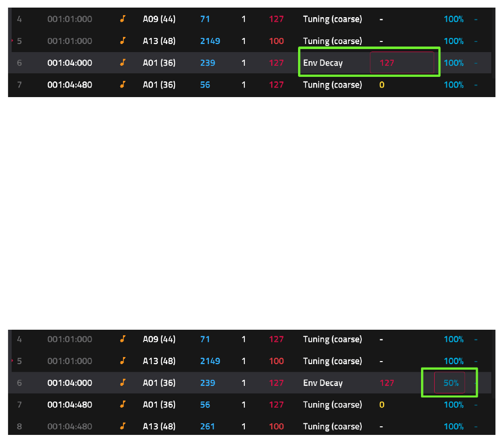Click the note icon in row 5 of the top list
This screenshot has width=504, height=443.
click(x=122, y=40)
